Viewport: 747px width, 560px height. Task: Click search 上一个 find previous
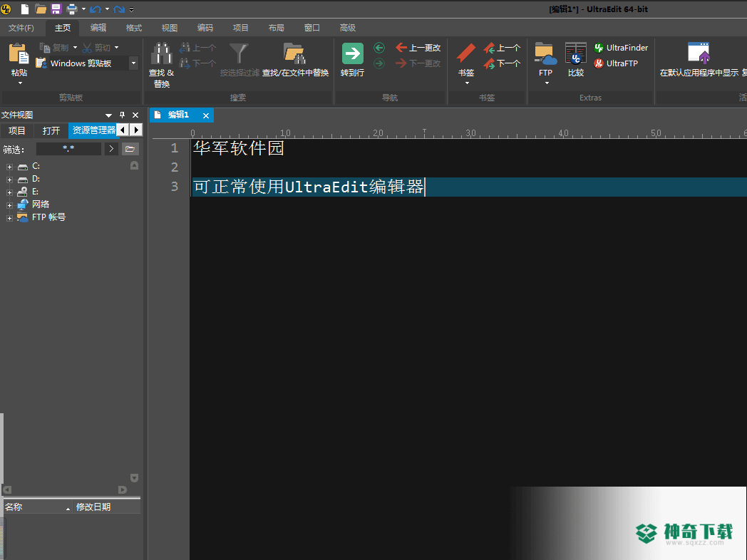[x=197, y=48]
